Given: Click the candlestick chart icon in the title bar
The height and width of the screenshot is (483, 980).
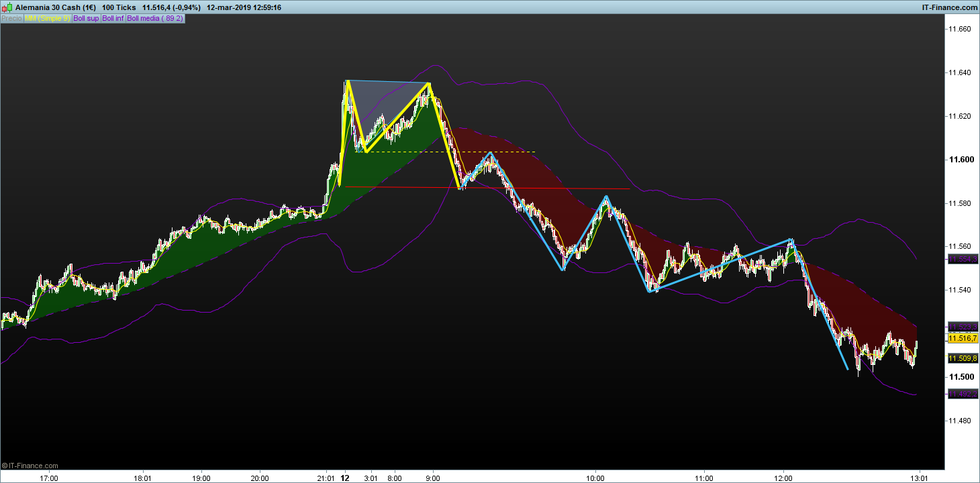Looking at the screenshot, I should [5, 7].
